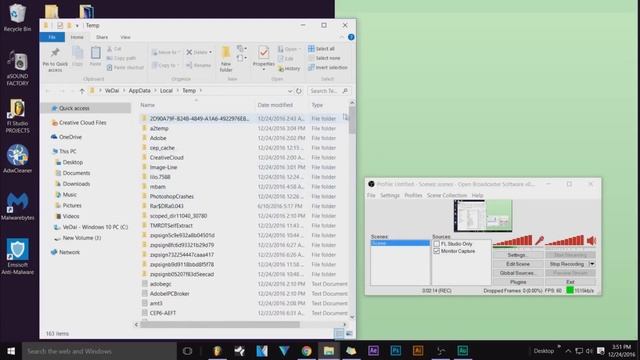Select the CreativeCloud folder row
The image size is (640, 360).
[244, 158]
